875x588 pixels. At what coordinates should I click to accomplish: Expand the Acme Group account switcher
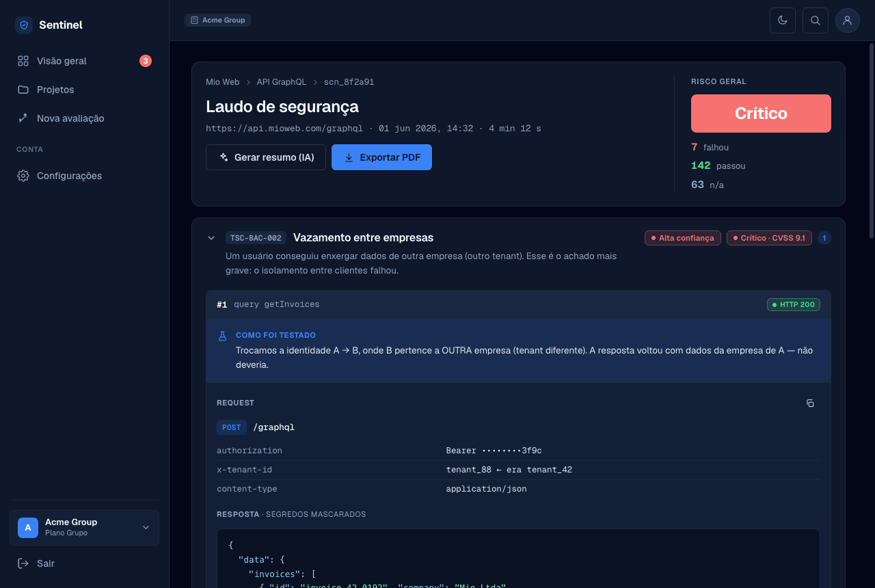(85, 528)
